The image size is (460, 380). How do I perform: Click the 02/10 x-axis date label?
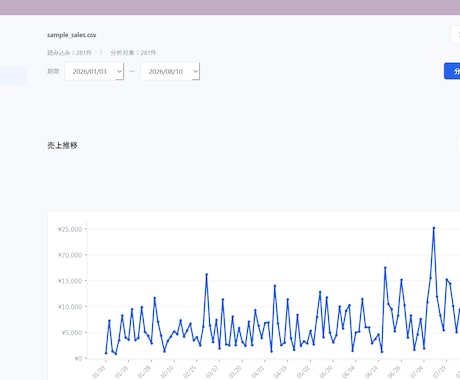coord(167,372)
